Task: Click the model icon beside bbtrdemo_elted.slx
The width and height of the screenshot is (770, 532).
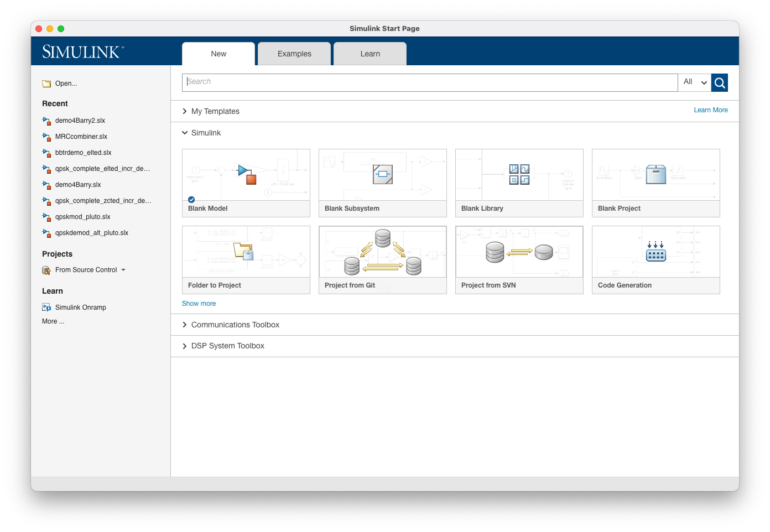Action: 46,153
